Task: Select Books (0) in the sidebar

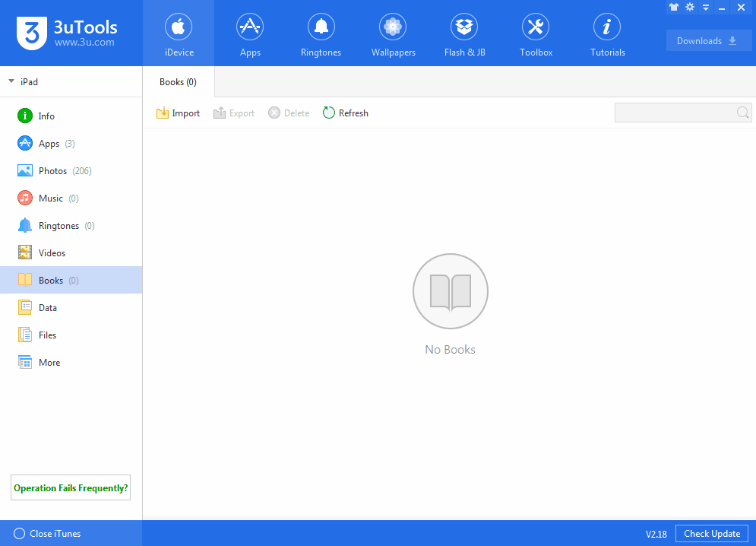Action: click(x=71, y=280)
